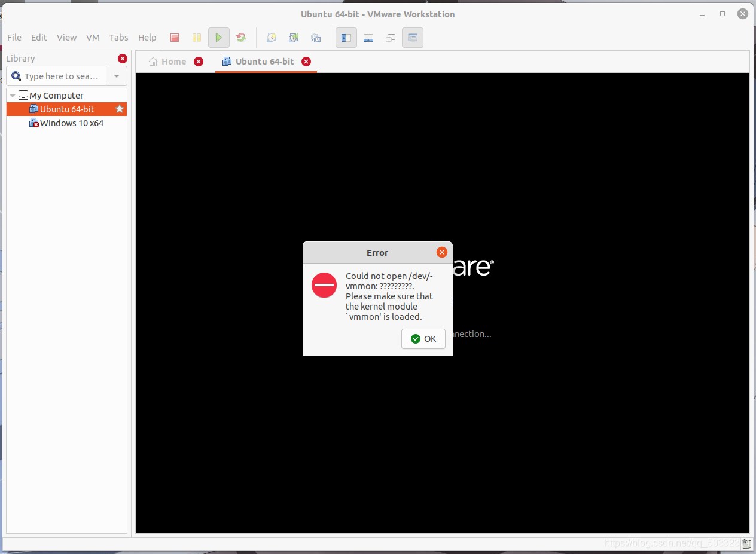Screen dimensions: 756x554
Task: Open the File menu
Action: point(14,38)
